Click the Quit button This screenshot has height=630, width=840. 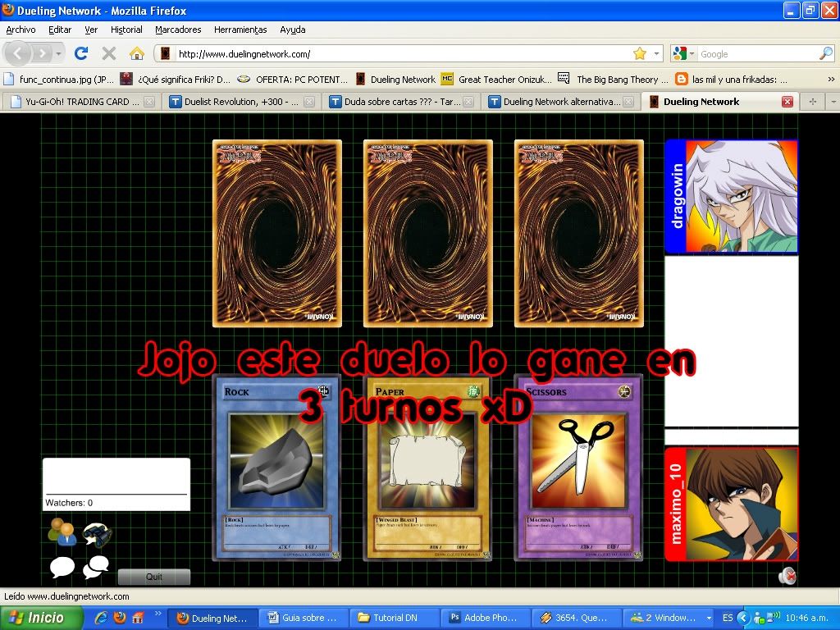point(153,577)
